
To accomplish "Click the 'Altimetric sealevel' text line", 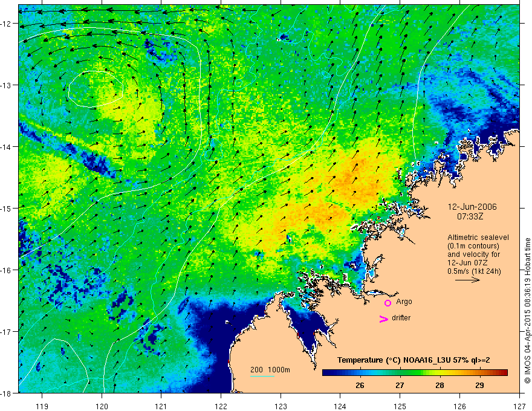I will pos(478,238).
